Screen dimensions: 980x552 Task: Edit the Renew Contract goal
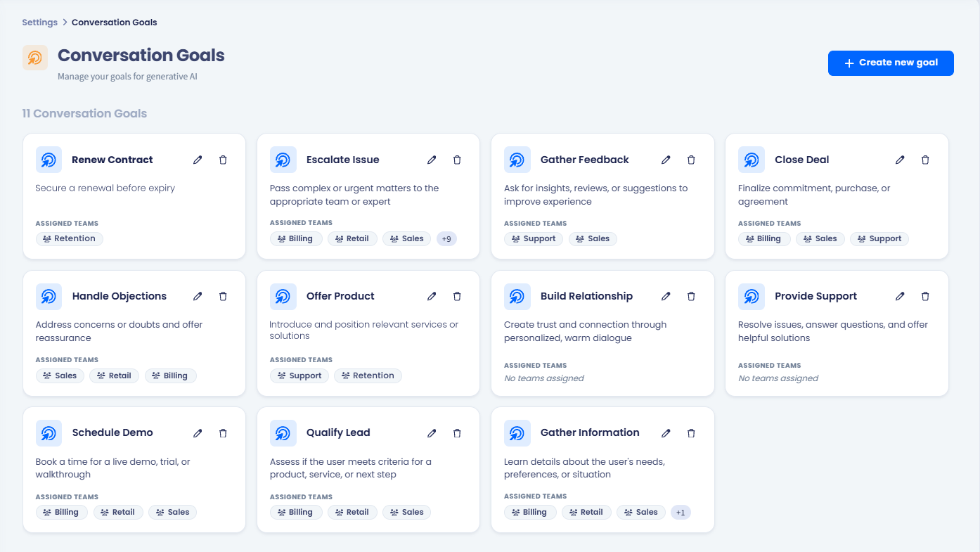coord(198,160)
